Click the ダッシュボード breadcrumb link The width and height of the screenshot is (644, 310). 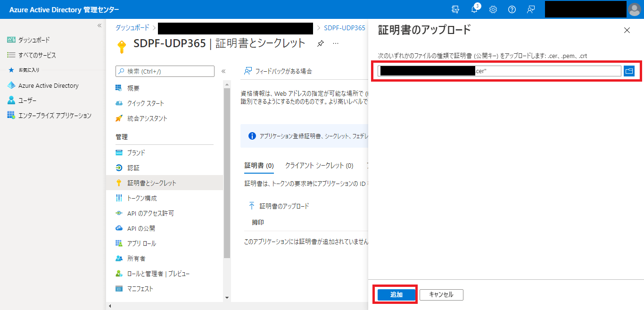click(132, 28)
